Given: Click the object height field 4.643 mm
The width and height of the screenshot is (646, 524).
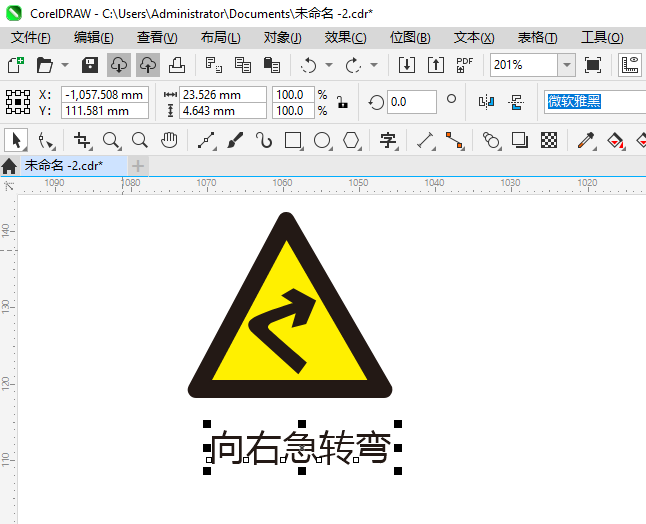Looking at the screenshot, I should (223, 111).
